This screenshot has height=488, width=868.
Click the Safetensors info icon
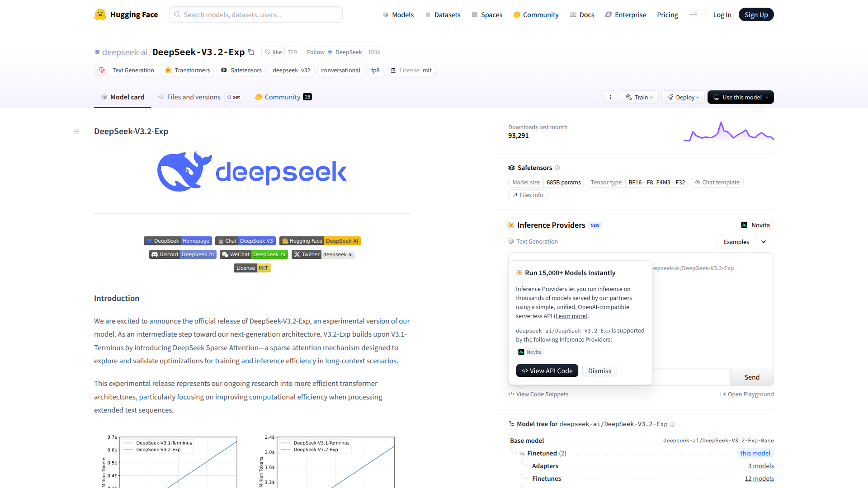point(558,168)
